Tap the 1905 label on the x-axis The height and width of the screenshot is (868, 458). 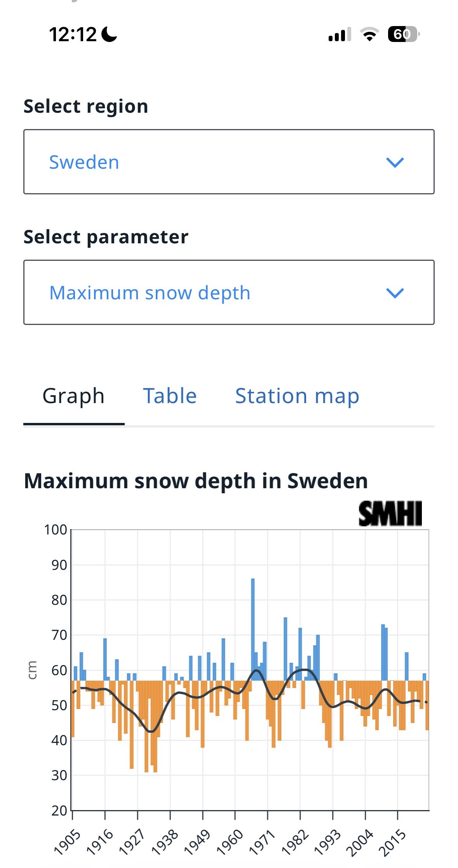pyautogui.click(x=68, y=842)
